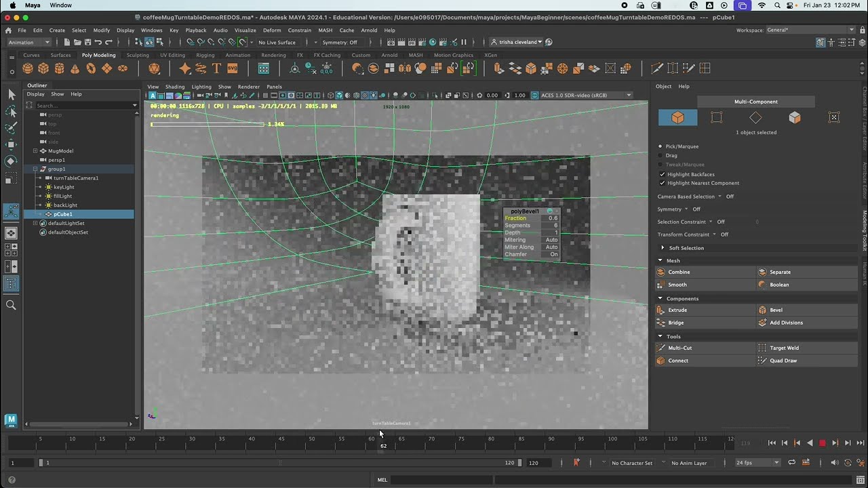
Task: Click the Bevel button in Components
Action: click(807, 310)
